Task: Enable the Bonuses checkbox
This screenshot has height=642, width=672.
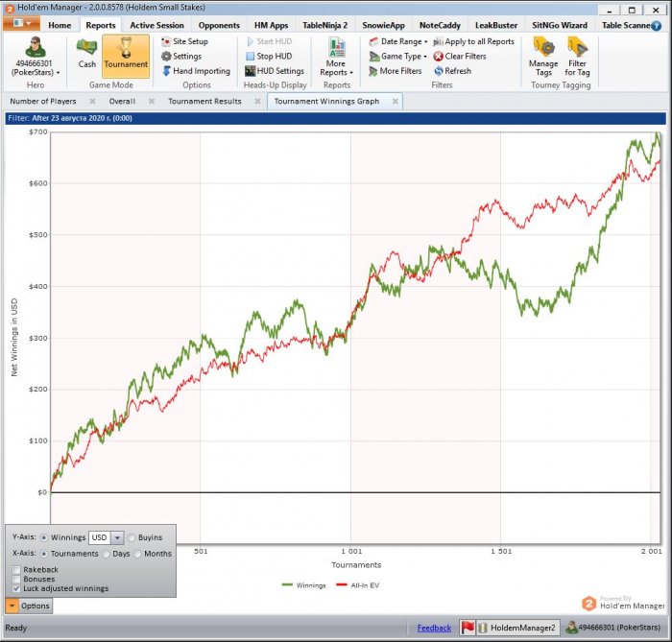Action: pyautogui.click(x=16, y=579)
